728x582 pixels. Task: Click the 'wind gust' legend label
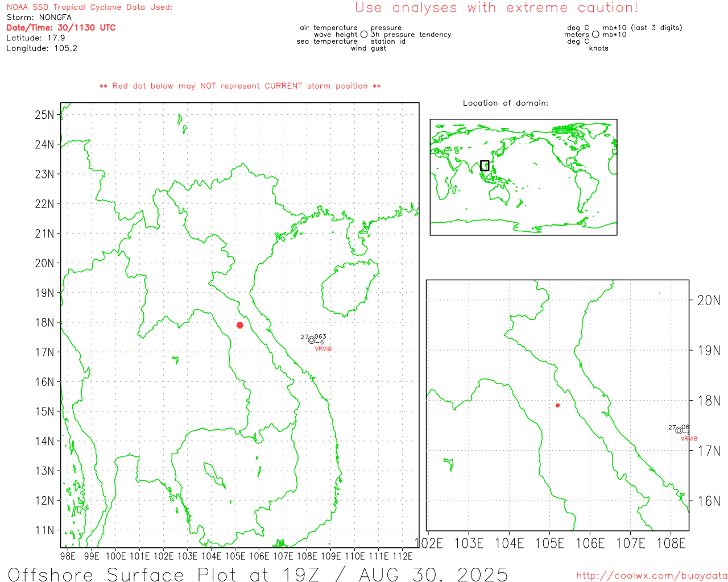369,48
